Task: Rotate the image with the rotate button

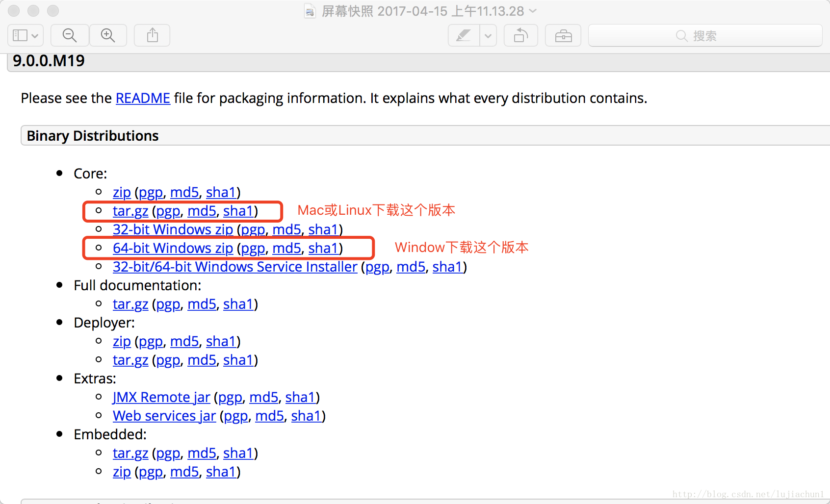Action: 521,35
